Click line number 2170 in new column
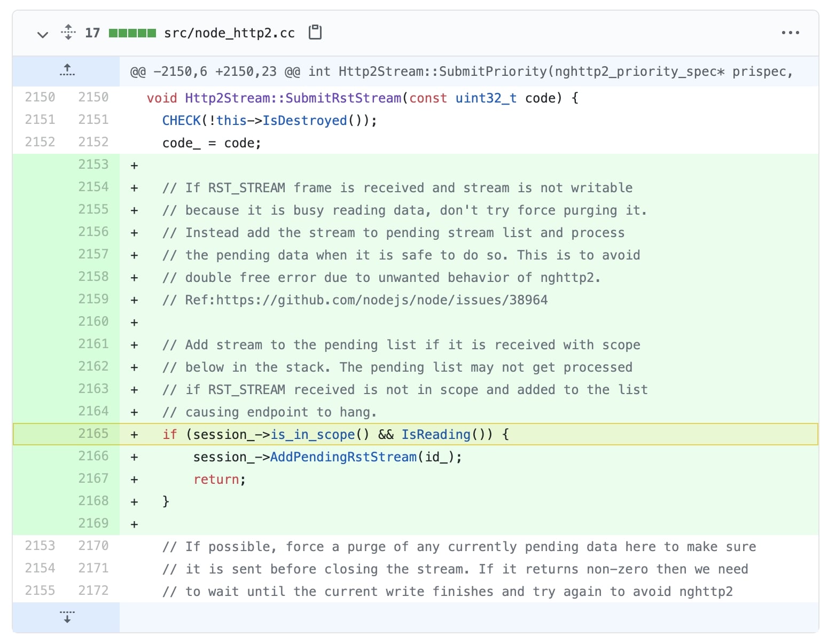The width and height of the screenshot is (828, 644). click(93, 546)
